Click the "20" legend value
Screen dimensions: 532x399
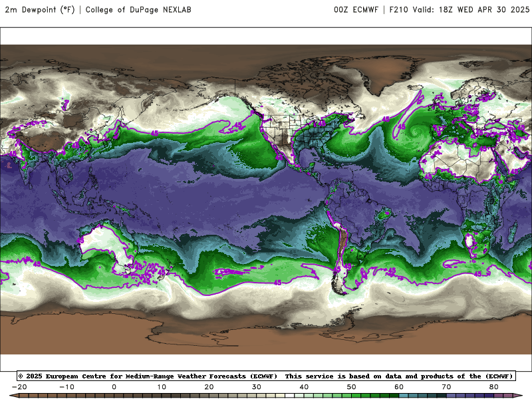coord(209,387)
